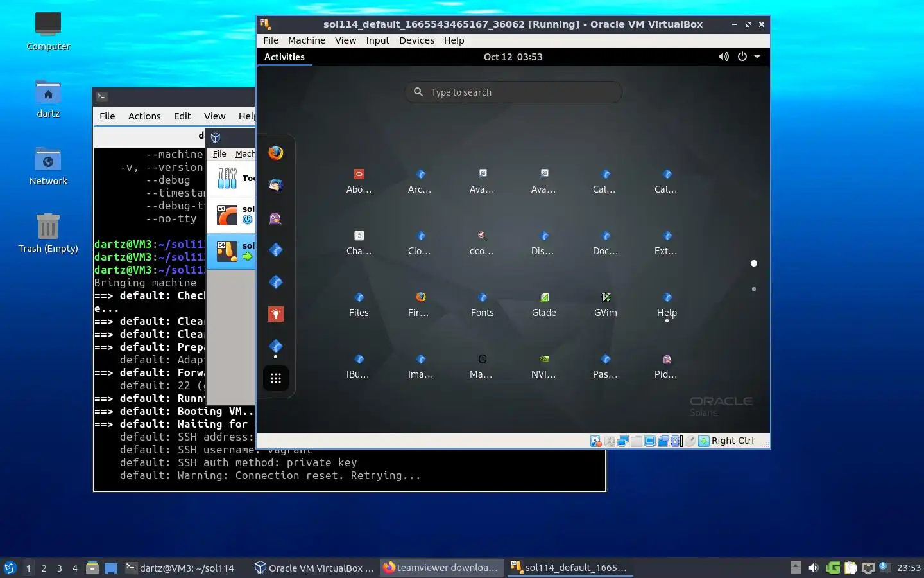
Task: Open the Devices menu in VirtualBox
Action: [x=416, y=40]
